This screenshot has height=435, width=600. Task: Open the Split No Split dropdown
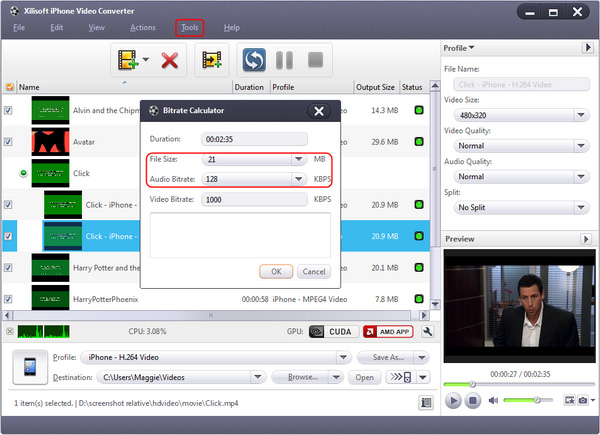pos(581,207)
